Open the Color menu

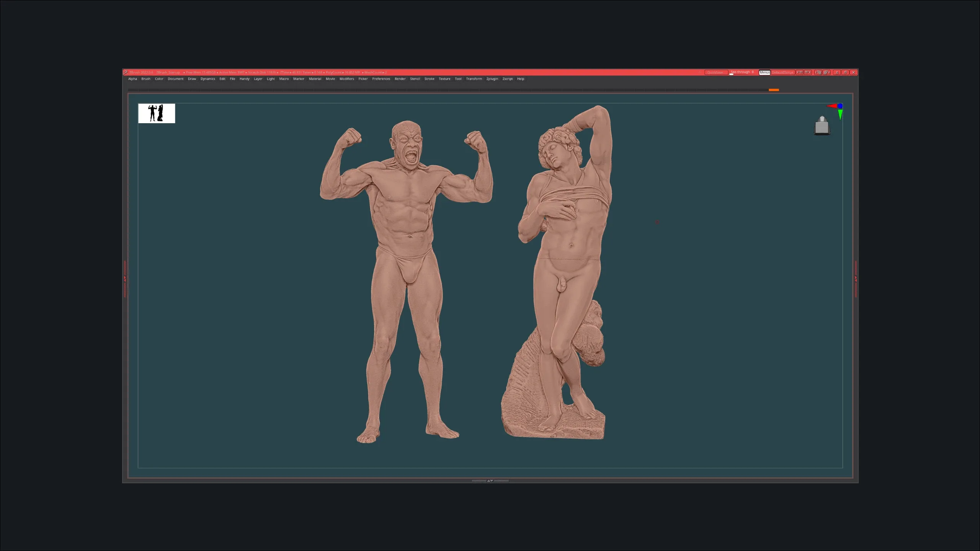pyautogui.click(x=159, y=79)
